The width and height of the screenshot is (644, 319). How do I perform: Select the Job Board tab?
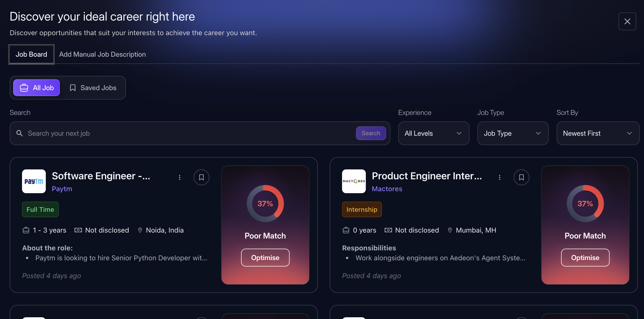click(31, 54)
